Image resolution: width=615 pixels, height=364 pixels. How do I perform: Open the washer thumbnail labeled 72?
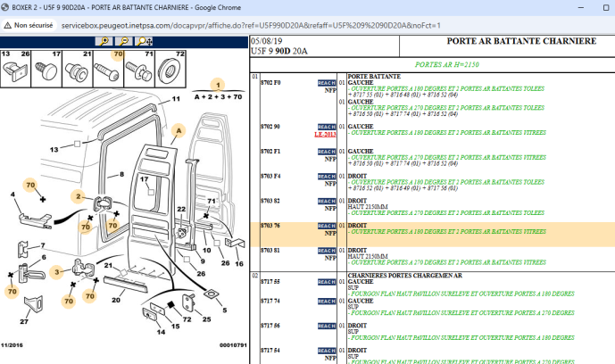[x=170, y=69]
